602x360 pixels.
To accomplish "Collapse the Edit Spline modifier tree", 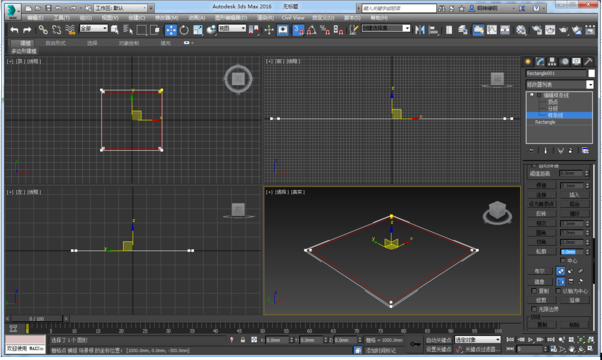I will (x=539, y=95).
